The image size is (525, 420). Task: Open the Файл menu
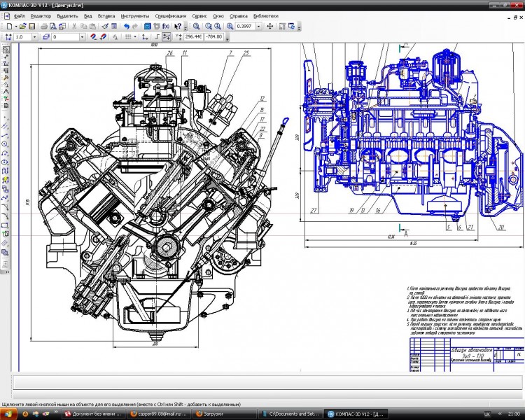pos(19,15)
